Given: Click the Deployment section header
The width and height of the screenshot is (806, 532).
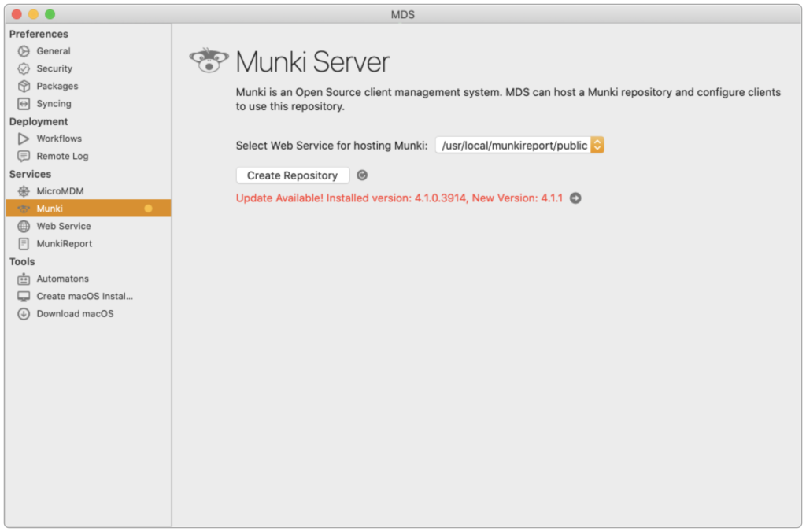Looking at the screenshot, I should [39, 121].
